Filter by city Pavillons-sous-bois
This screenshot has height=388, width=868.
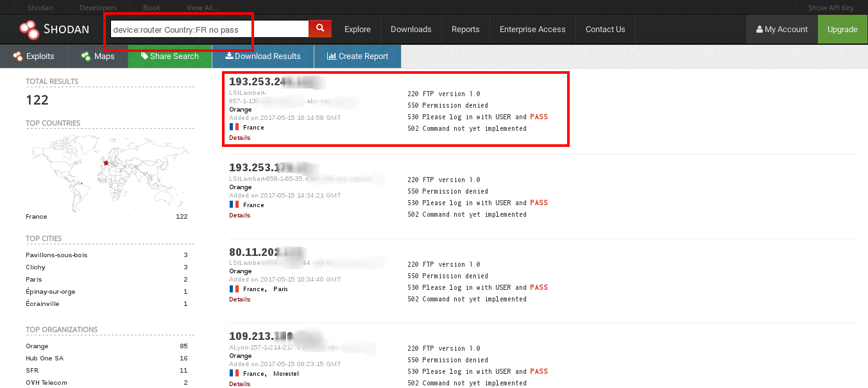pos(56,255)
